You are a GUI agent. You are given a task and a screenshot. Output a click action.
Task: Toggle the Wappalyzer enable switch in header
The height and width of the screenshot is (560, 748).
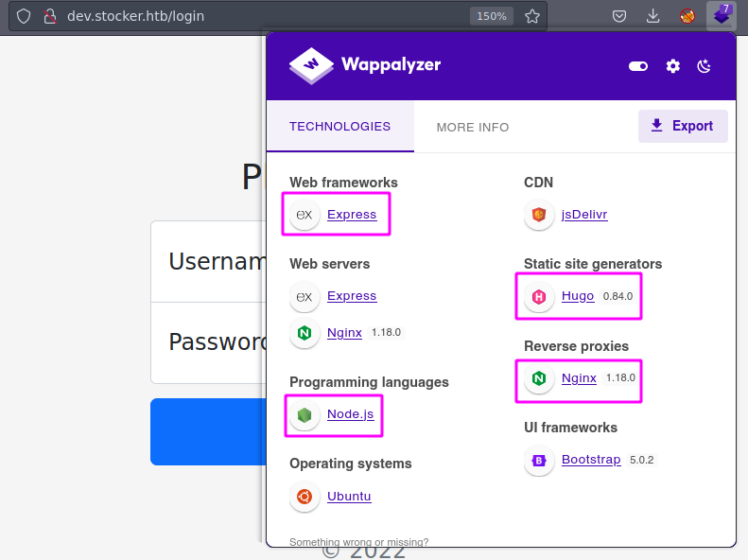point(637,66)
